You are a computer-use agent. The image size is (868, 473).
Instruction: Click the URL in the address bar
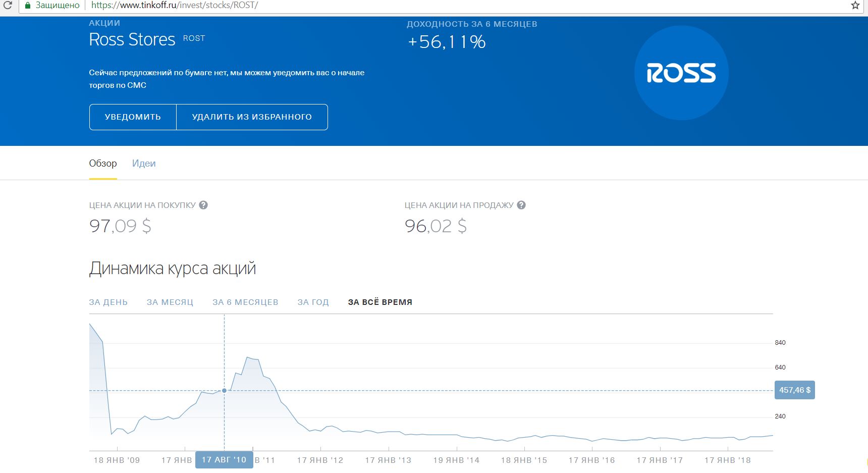point(175,5)
